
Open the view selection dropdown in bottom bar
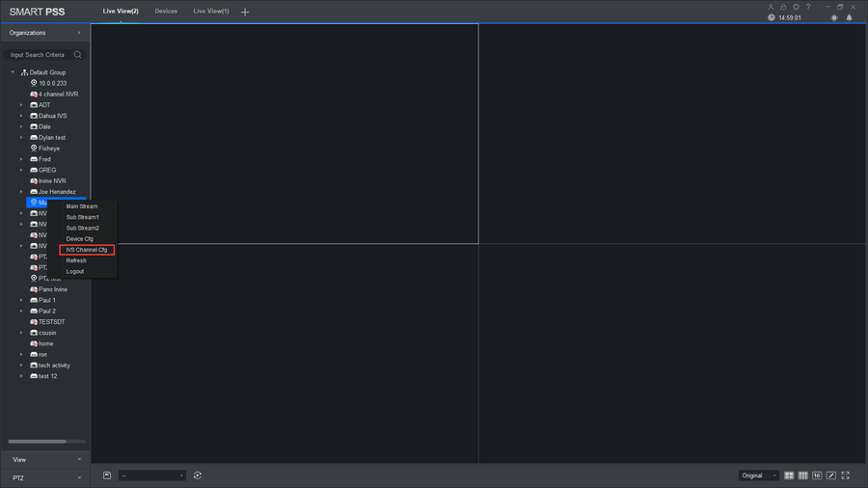tap(151, 475)
